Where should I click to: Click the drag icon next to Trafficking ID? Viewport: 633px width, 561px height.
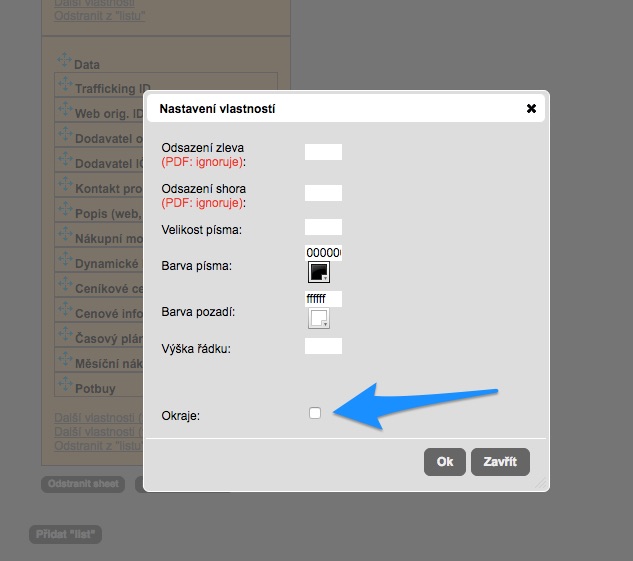66,85
